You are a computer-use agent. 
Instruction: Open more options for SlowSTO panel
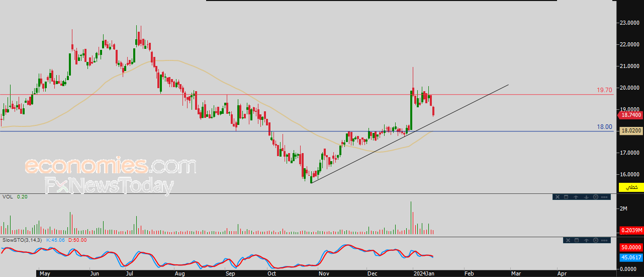[x=604, y=240]
